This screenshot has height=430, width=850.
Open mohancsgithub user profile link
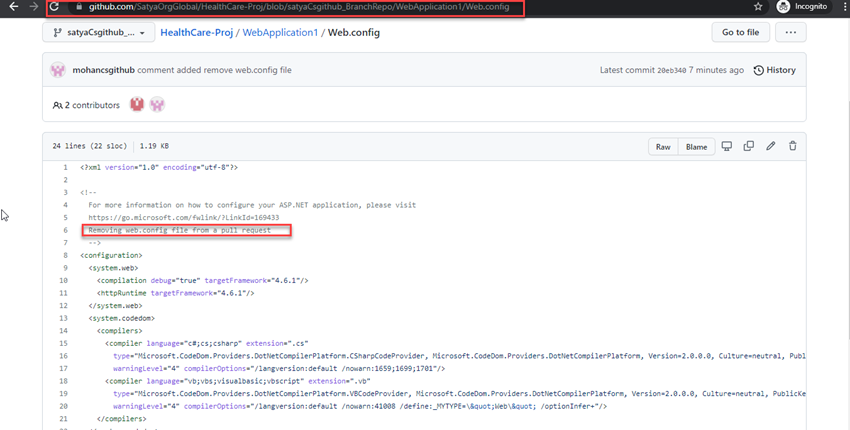point(104,70)
